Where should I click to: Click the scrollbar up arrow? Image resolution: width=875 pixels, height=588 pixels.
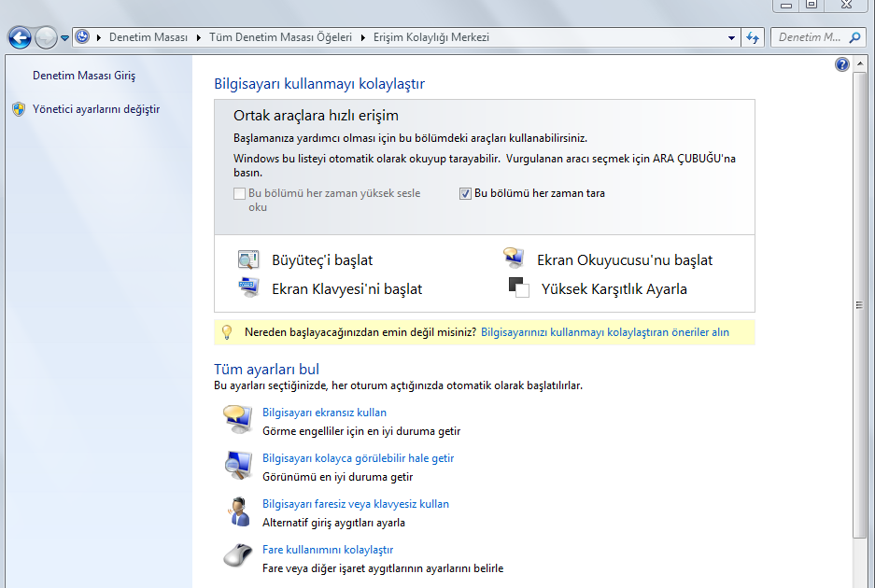tap(859, 63)
